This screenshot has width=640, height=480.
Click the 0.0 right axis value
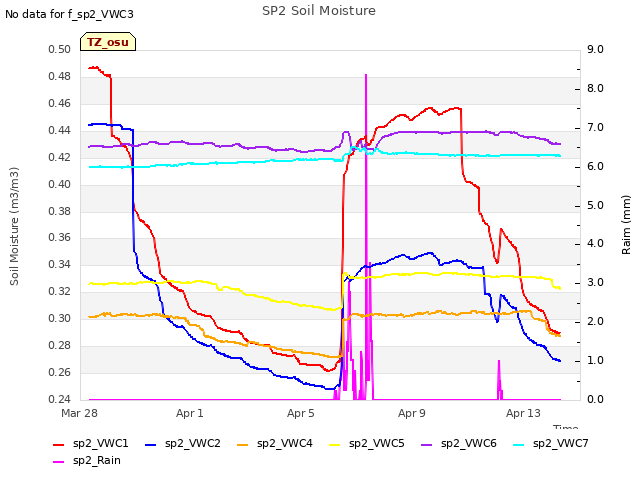tap(595, 399)
